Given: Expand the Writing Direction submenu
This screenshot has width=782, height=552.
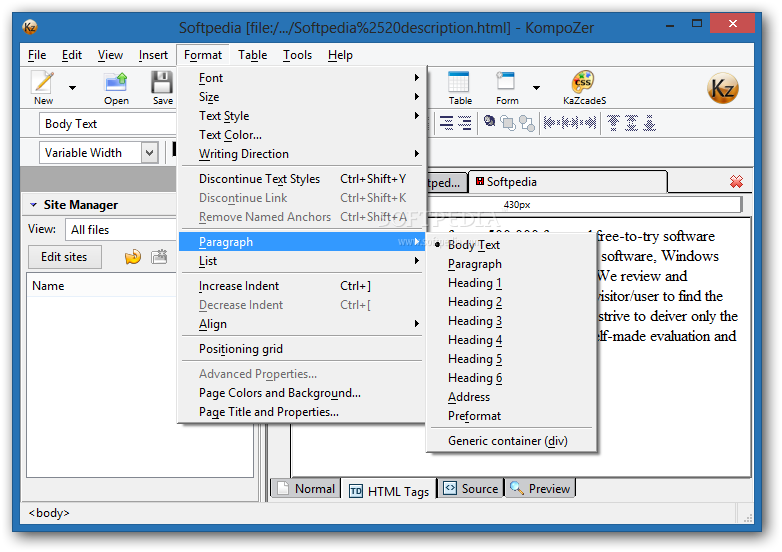Looking at the screenshot, I should click(x=301, y=154).
